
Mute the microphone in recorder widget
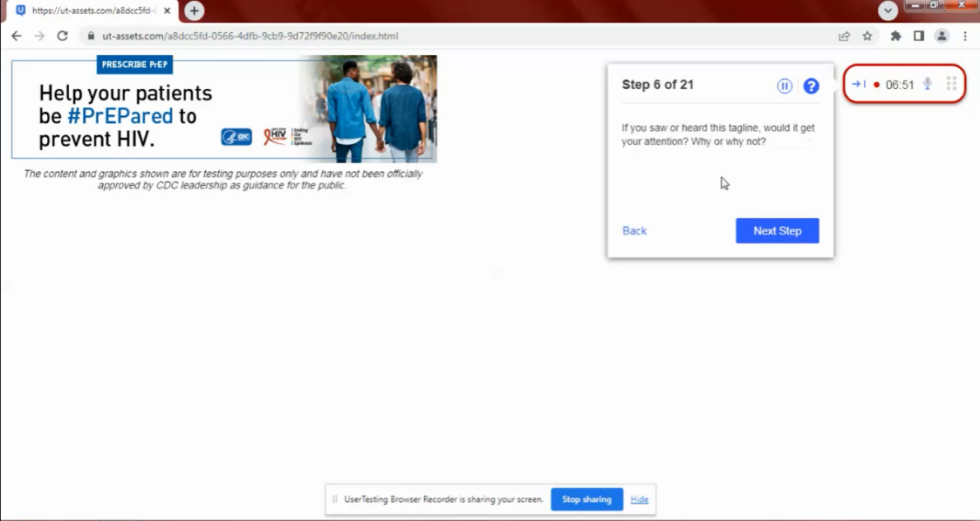pos(928,85)
